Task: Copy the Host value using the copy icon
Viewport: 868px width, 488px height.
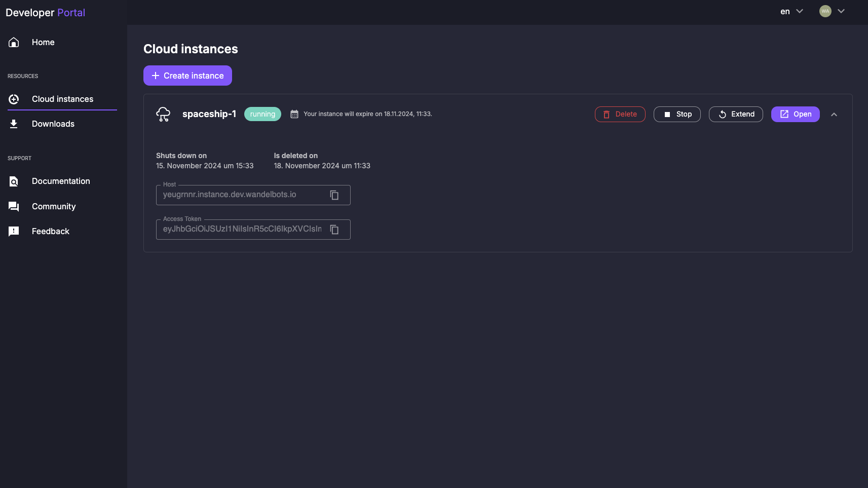Action: coord(334,195)
